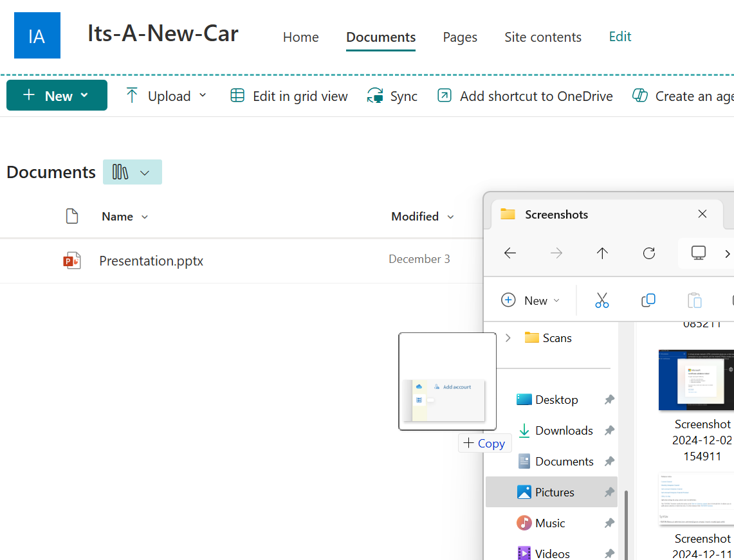Click the Edit link in navigation

619,37
